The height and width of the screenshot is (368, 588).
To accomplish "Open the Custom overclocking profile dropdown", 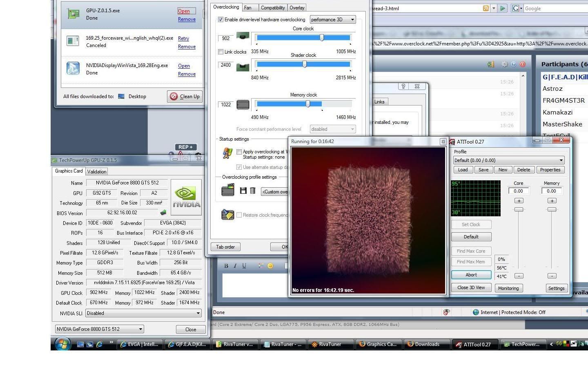I will click(275, 192).
